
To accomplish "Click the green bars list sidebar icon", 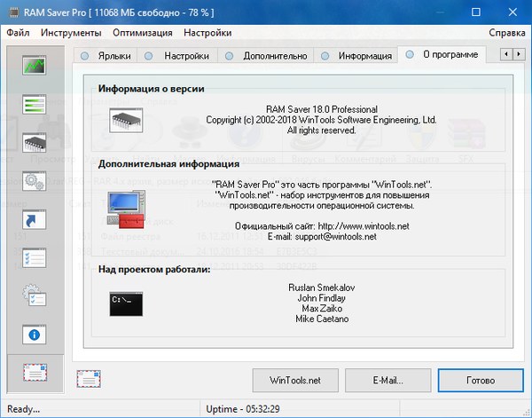I will [35, 105].
